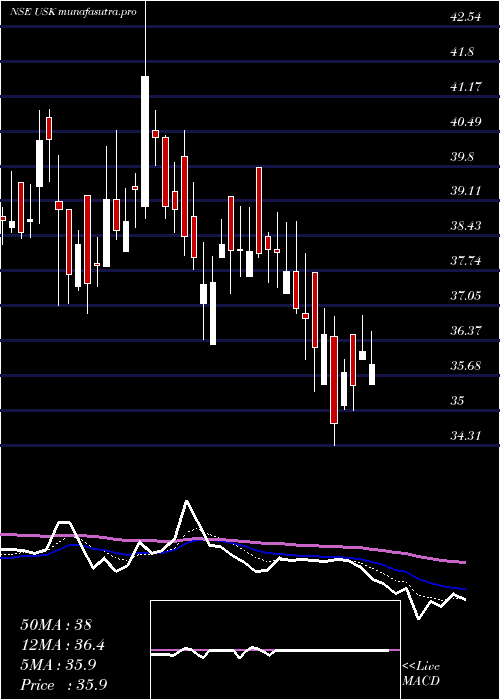Click the <<Live MACD label
The image size is (500, 700).
(421, 674)
